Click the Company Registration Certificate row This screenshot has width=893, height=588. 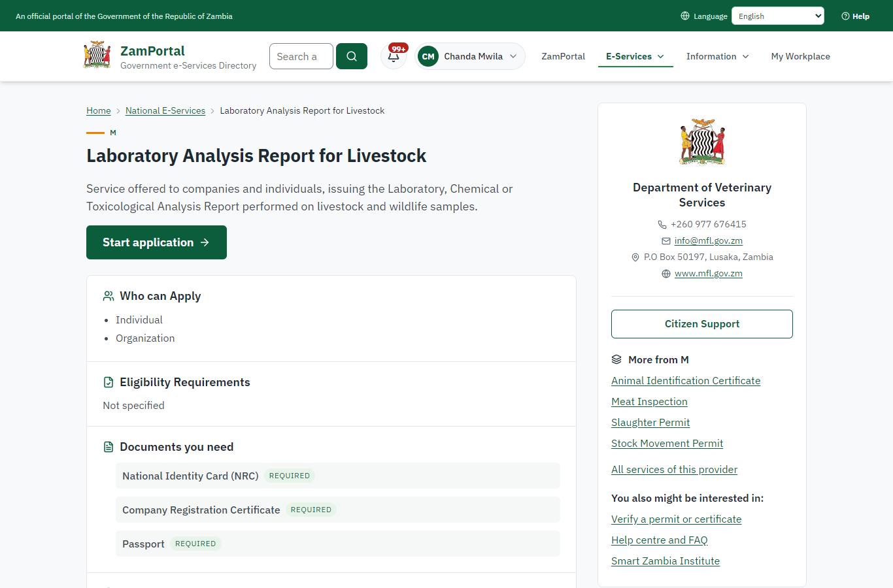(x=338, y=510)
